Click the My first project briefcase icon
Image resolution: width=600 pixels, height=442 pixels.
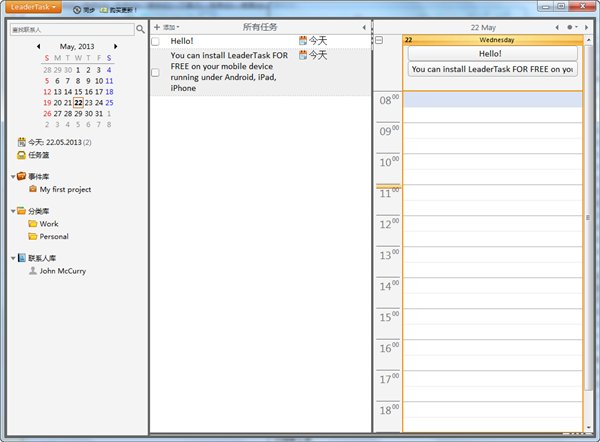tap(33, 189)
